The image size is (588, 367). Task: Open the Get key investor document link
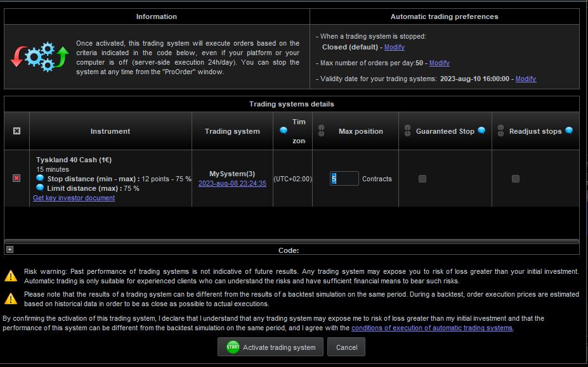point(74,198)
